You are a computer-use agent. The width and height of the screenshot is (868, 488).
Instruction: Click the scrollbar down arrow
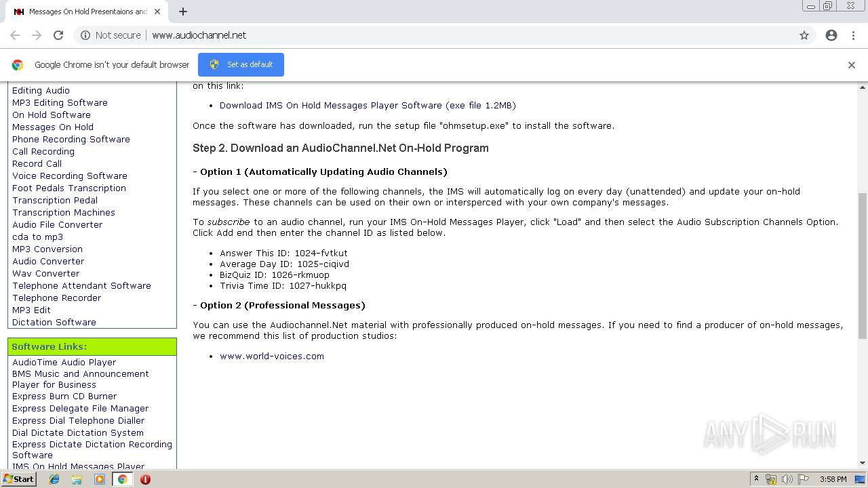[863, 463]
